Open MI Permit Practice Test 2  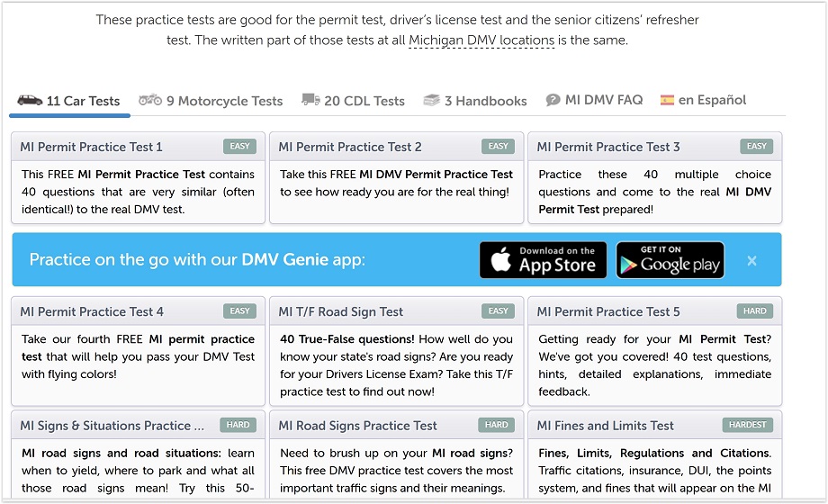point(350,147)
